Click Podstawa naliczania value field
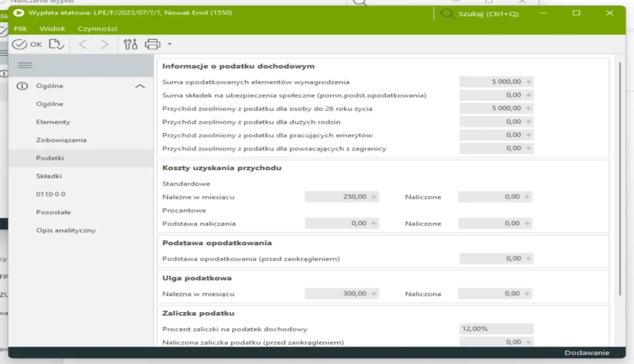The width and height of the screenshot is (634, 364). [x=342, y=223]
